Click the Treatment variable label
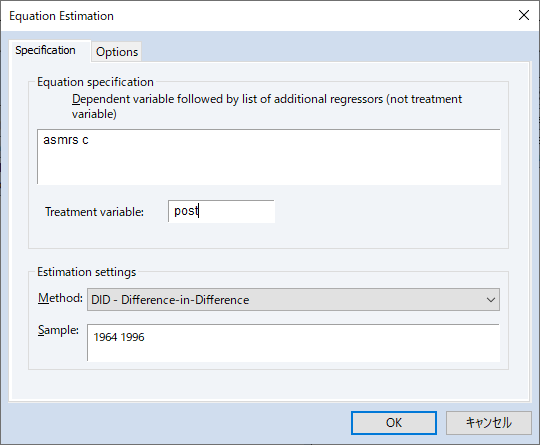The image size is (540, 445). [x=94, y=212]
